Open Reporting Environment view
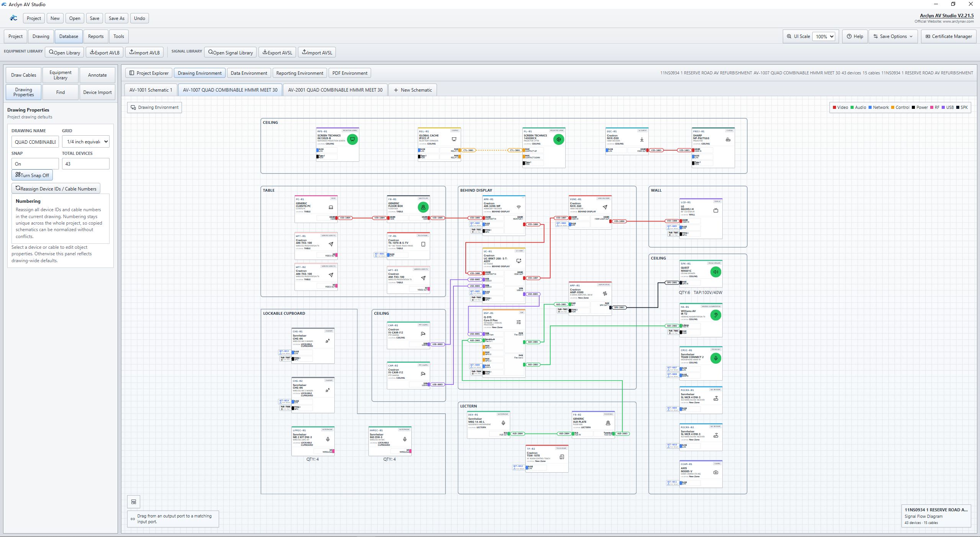 coord(299,73)
